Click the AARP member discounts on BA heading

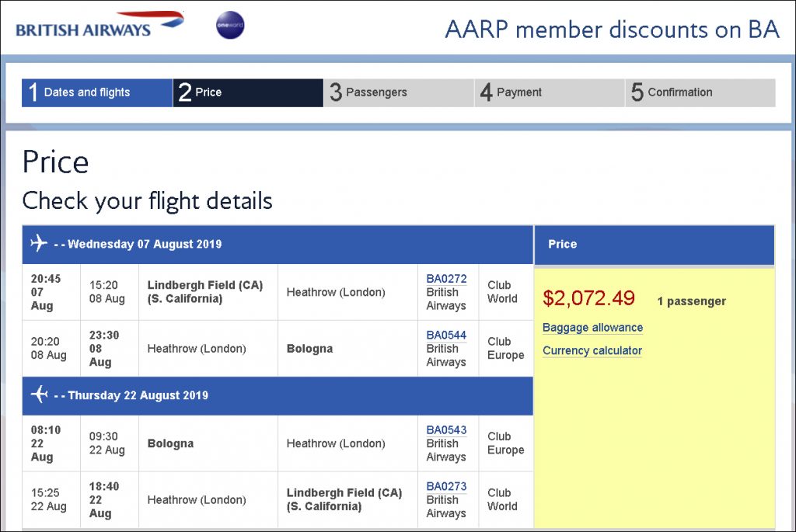coord(613,30)
